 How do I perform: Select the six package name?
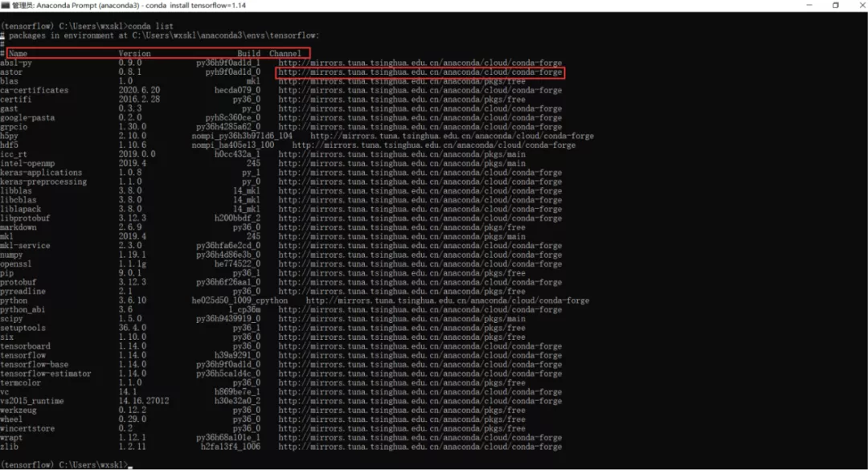6,337
